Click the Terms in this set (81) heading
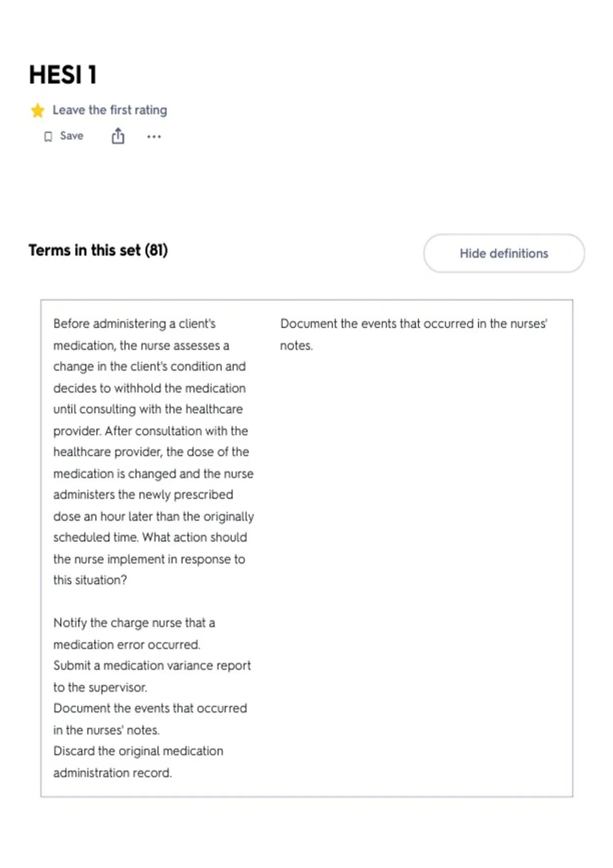 (98, 250)
